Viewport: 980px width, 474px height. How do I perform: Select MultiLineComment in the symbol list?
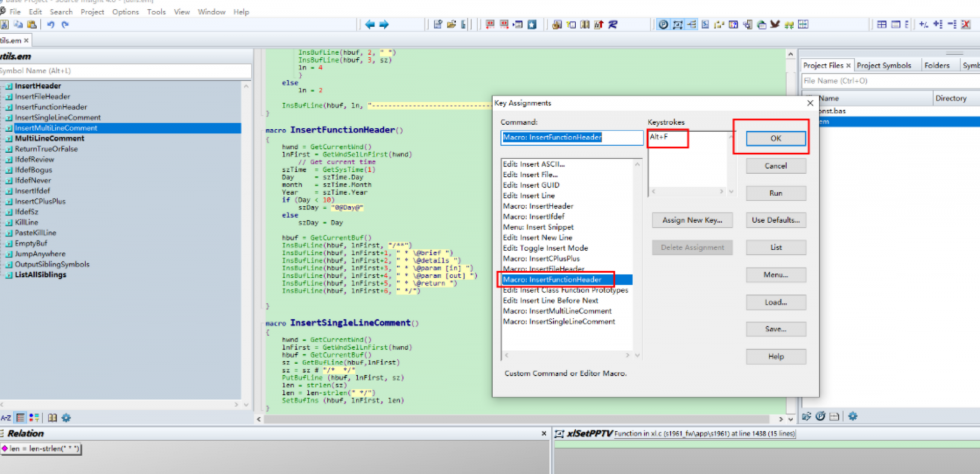tap(50, 138)
